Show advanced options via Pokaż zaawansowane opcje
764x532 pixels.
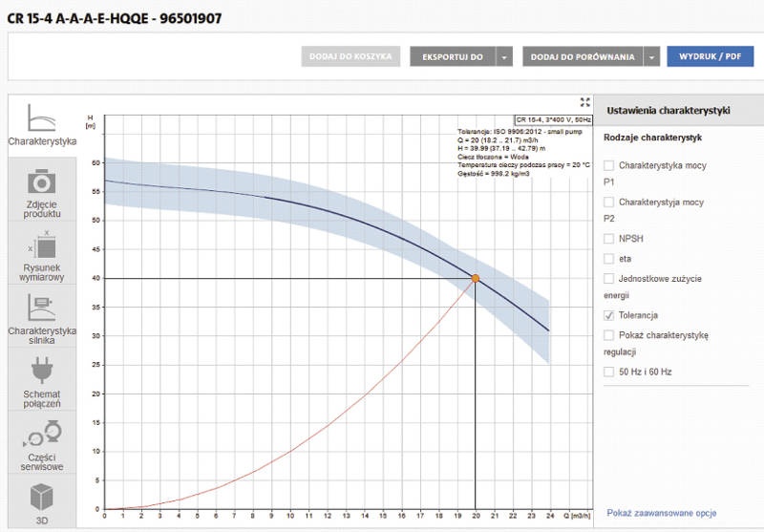pyautogui.click(x=661, y=513)
